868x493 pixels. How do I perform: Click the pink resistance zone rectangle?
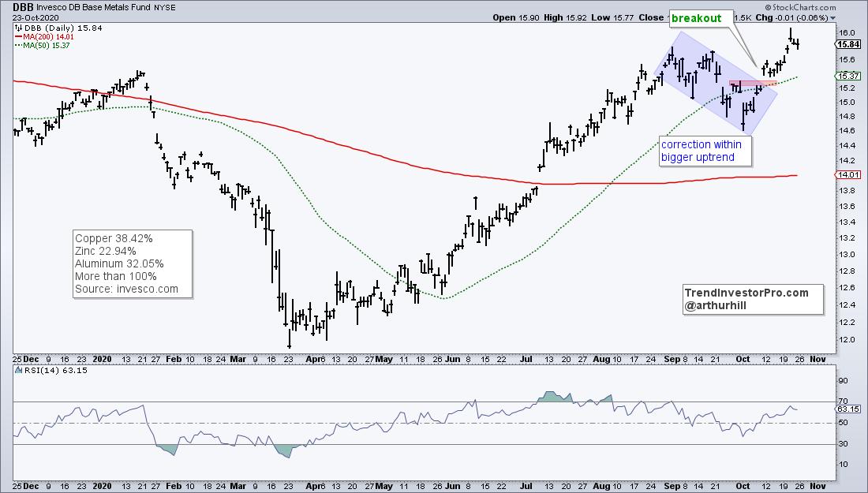(x=753, y=83)
